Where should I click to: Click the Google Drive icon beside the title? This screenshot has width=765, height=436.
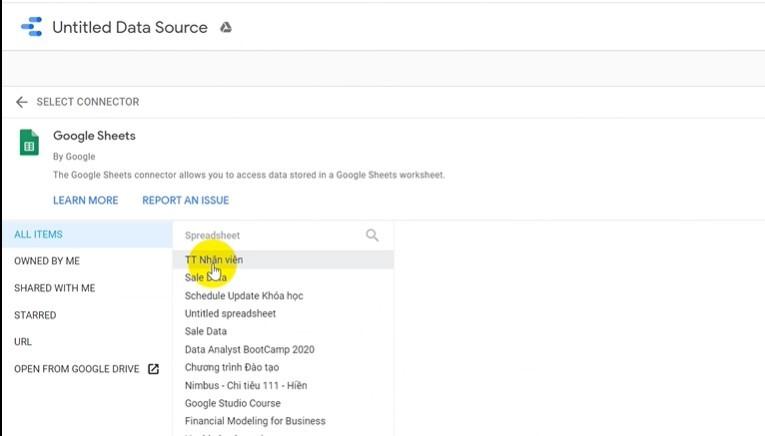[x=226, y=28]
